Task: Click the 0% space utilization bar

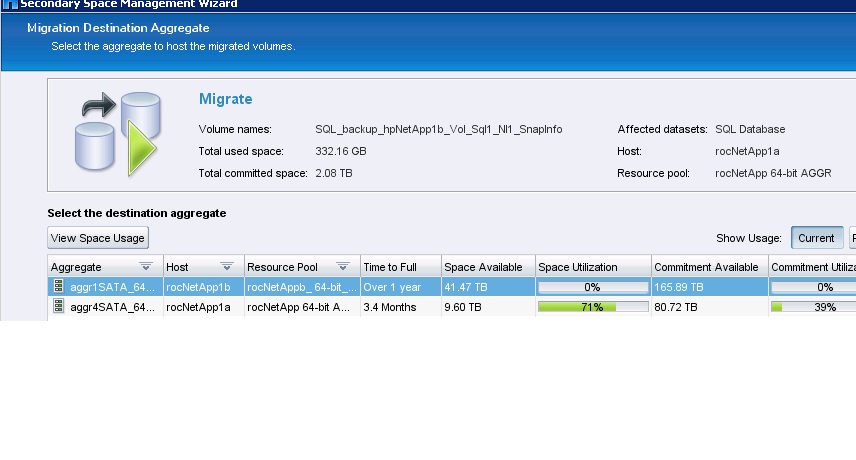Action: click(x=592, y=287)
